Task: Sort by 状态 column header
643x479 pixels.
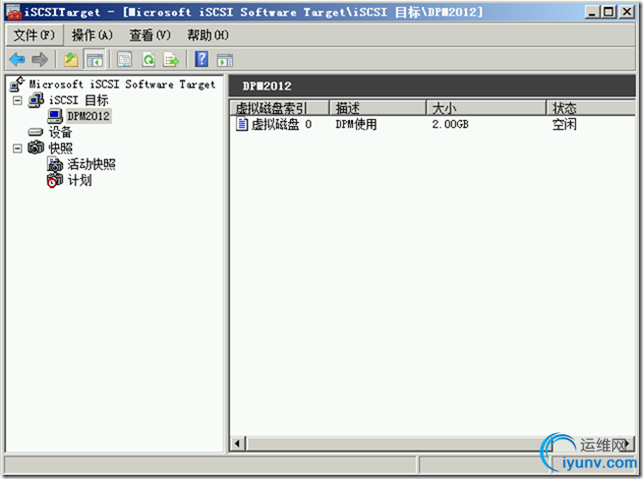Action: pos(591,108)
